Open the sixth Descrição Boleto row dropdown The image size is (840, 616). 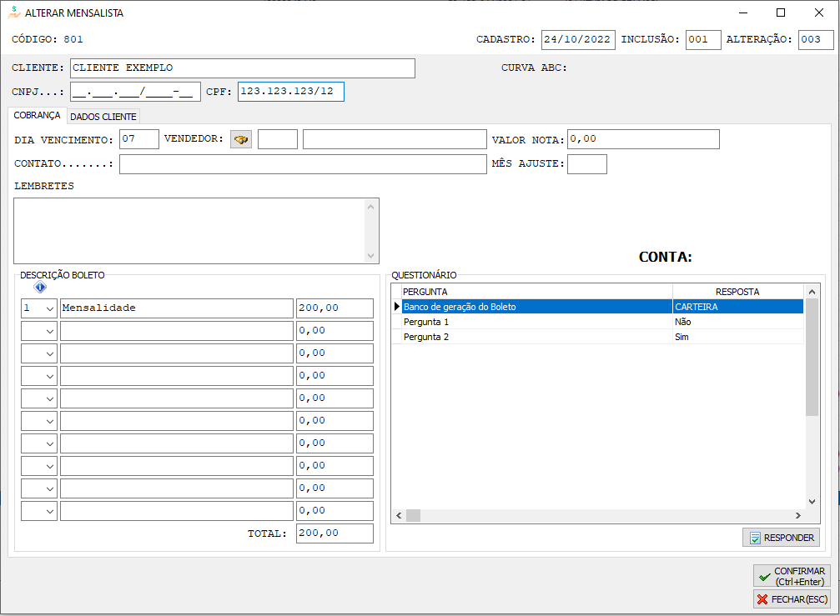(50, 421)
